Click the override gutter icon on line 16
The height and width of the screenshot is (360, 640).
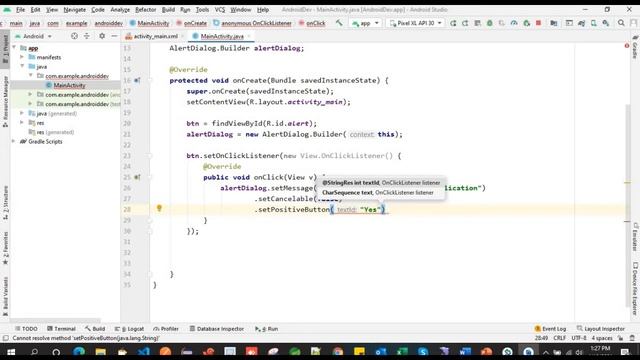point(137,80)
